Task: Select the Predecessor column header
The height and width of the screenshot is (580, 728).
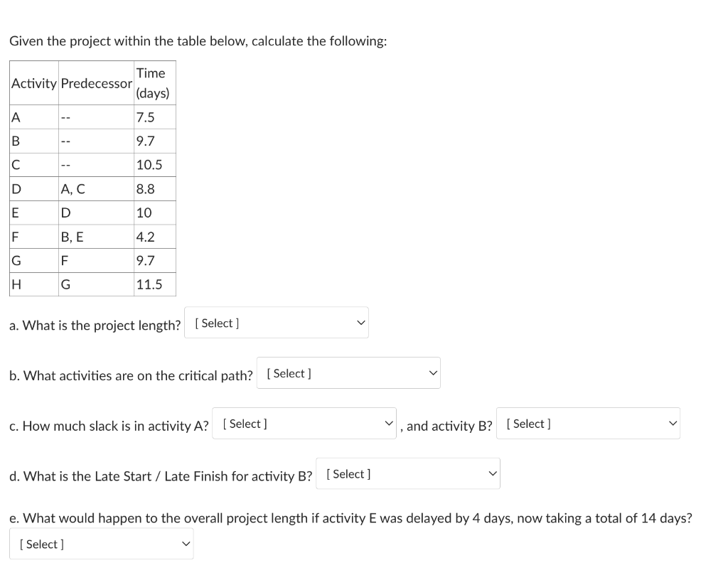Action: [x=96, y=82]
